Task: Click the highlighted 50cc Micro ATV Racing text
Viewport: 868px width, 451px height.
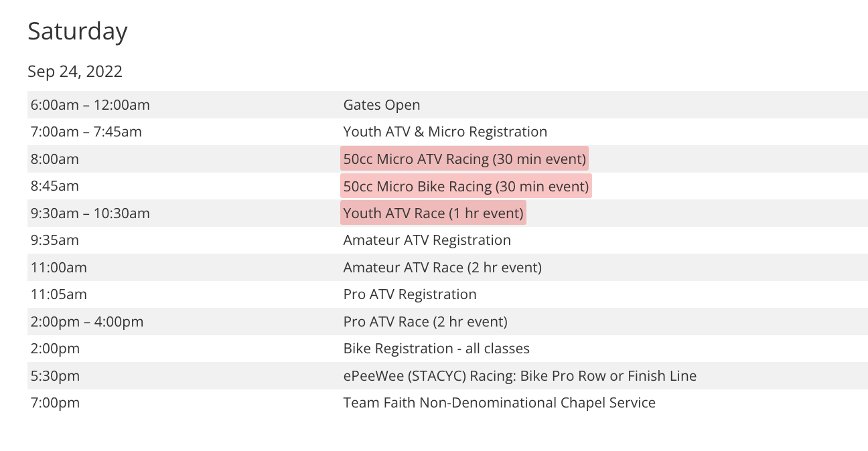Action: 464,159
